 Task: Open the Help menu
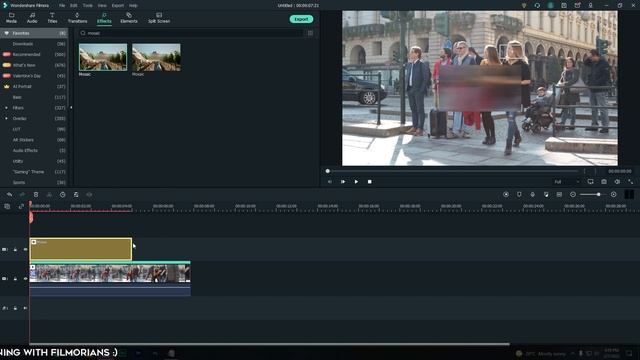click(133, 6)
